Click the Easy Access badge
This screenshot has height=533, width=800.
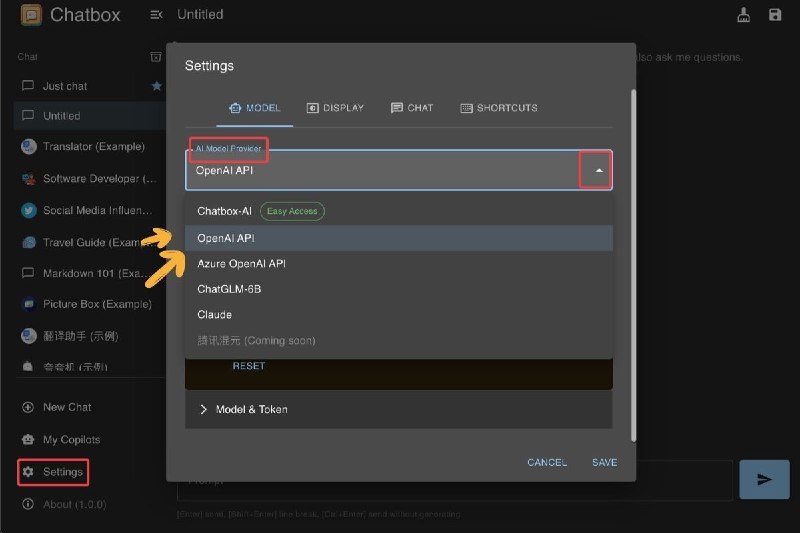tap(292, 211)
